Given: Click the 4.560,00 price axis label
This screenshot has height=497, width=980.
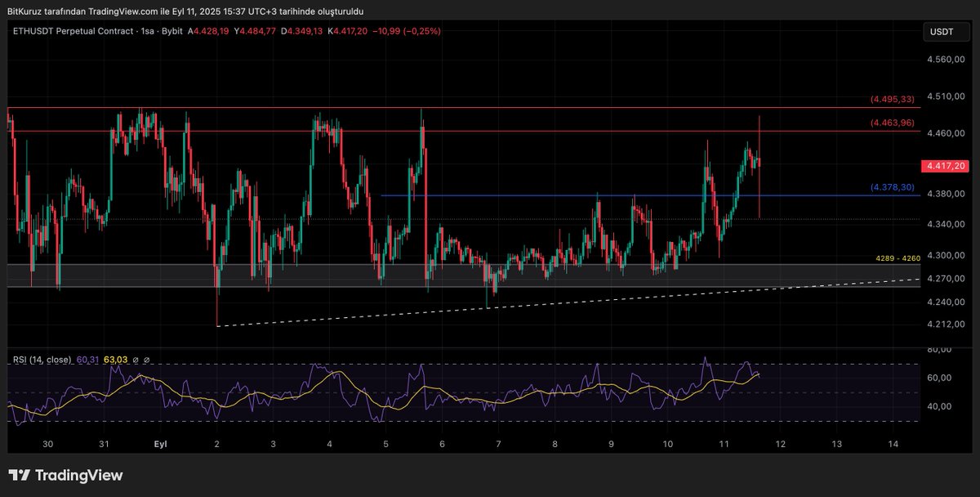Looking at the screenshot, I should [x=946, y=60].
